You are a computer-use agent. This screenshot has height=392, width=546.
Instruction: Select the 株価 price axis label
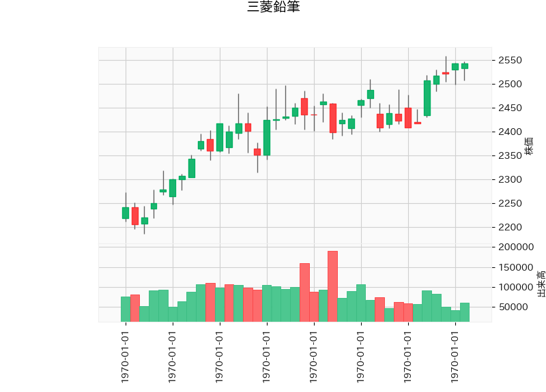(529, 146)
